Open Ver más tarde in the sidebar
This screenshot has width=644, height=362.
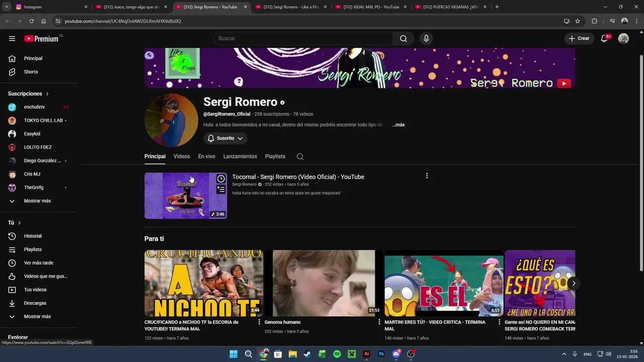pos(39,263)
